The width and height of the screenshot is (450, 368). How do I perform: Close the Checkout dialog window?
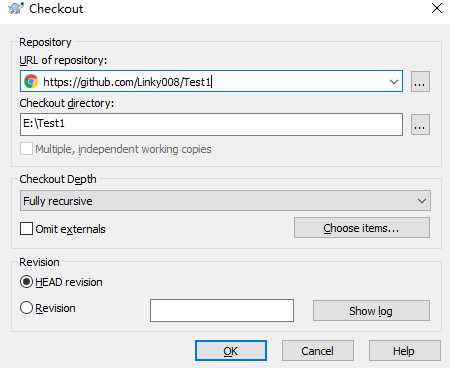click(437, 8)
